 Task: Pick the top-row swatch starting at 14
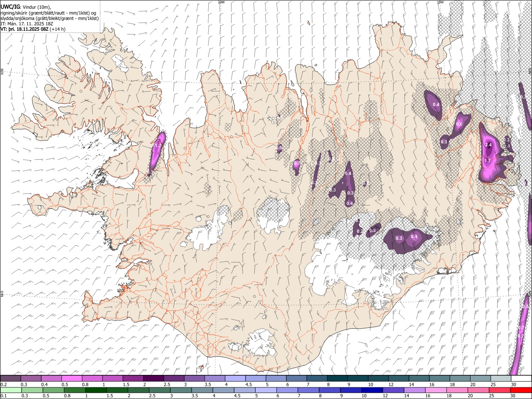tap(419, 379)
